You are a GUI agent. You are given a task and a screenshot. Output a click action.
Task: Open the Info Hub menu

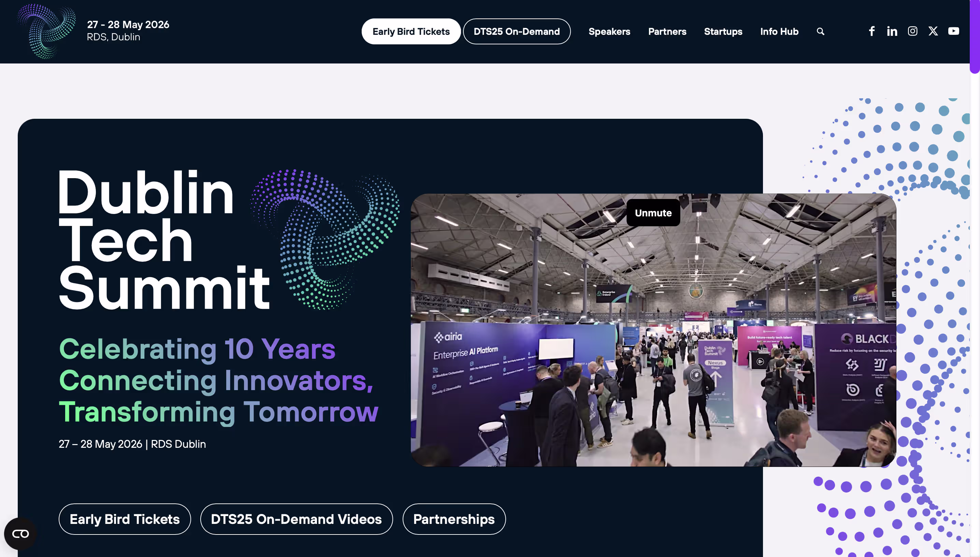pyautogui.click(x=779, y=31)
